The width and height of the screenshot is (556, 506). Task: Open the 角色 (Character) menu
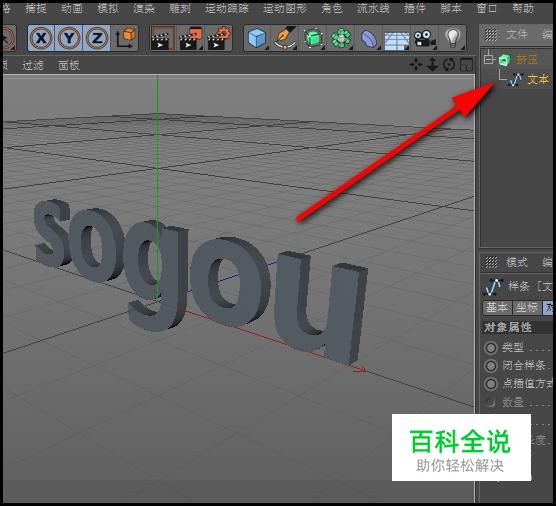click(x=332, y=9)
